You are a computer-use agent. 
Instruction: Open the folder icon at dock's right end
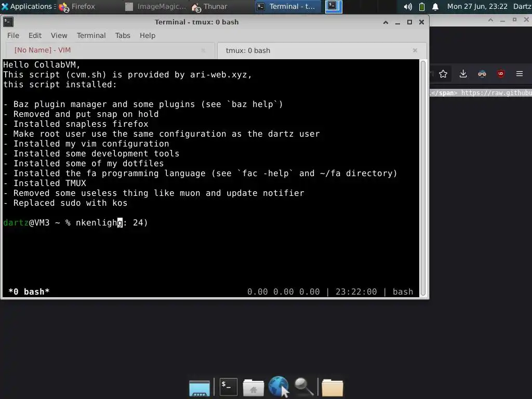pyautogui.click(x=332, y=388)
